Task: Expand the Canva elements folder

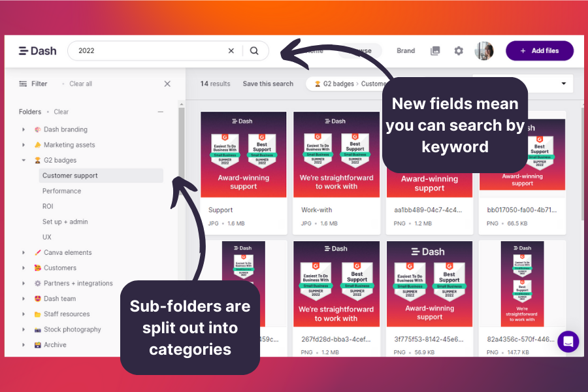Action: pyautogui.click(x=24, y=252)
